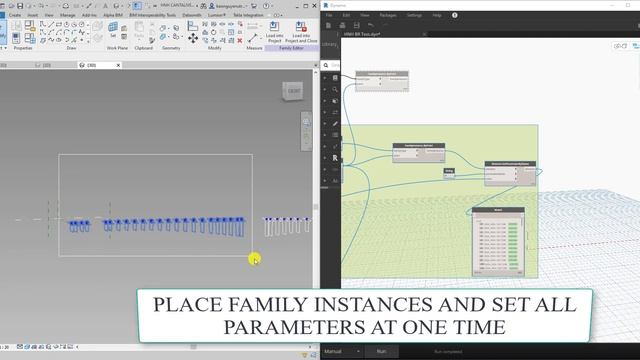Open Manual run mode dropdown in Dynamo
Viewport: 640px width, 360px height.
[342, 351]
